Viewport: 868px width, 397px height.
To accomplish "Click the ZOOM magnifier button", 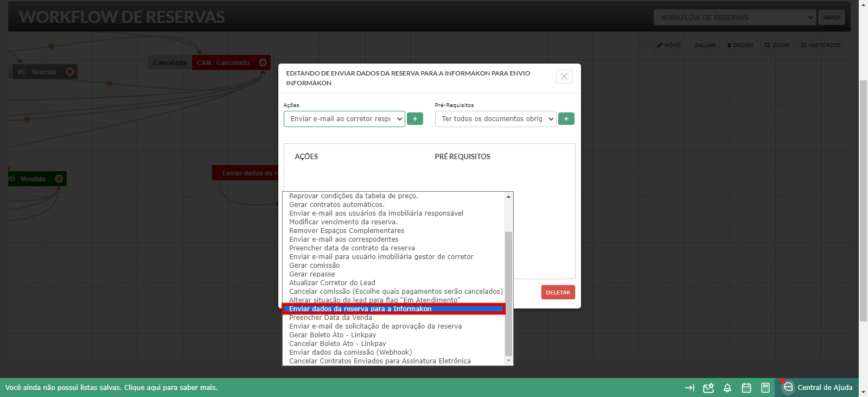I will (x=777, y=45).
